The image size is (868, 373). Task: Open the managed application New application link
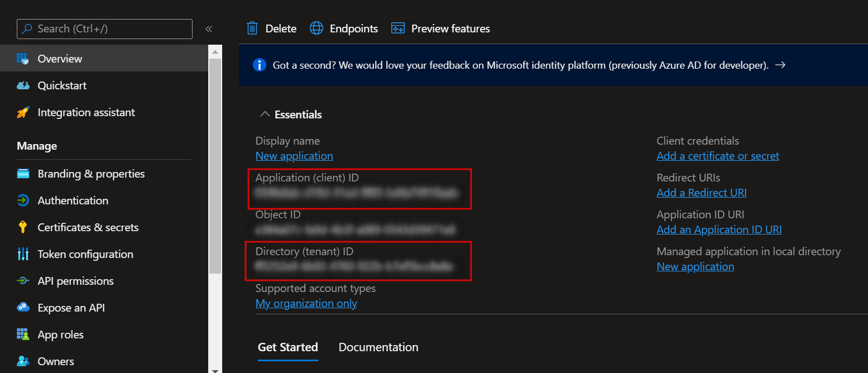pyautogui.click(x=696, y=266)
